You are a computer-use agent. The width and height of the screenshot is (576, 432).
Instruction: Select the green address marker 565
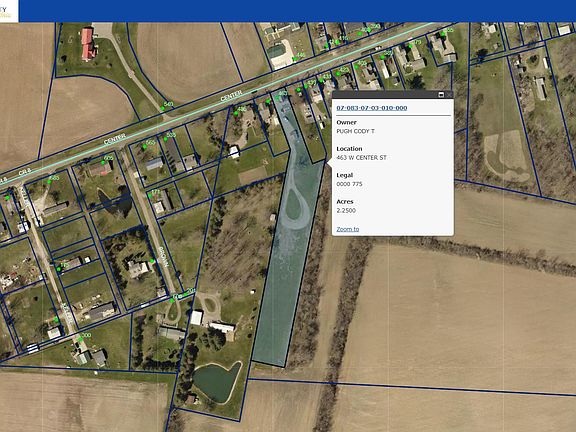click(x=145, y=147)
